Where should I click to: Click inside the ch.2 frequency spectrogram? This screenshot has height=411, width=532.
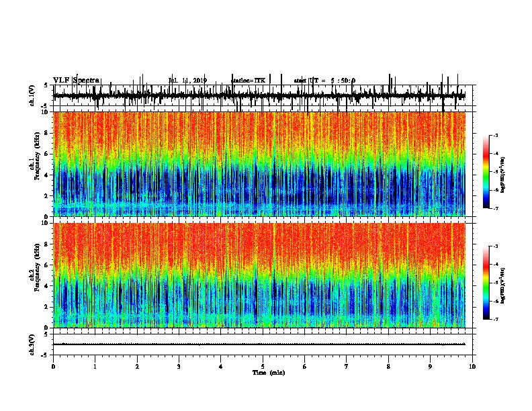tap(259, 275)
